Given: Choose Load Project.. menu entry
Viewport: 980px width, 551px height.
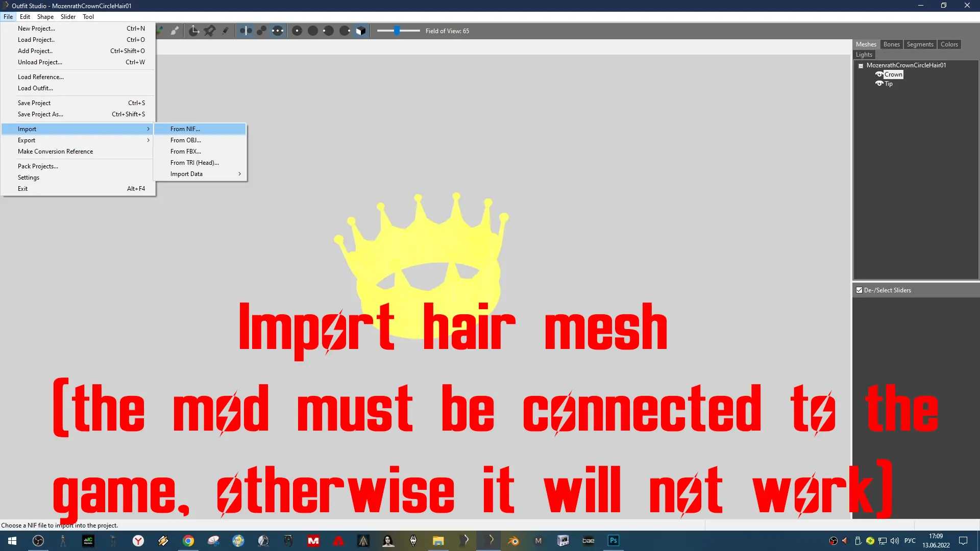Looking at the screenshot, I should pos(78,40).
